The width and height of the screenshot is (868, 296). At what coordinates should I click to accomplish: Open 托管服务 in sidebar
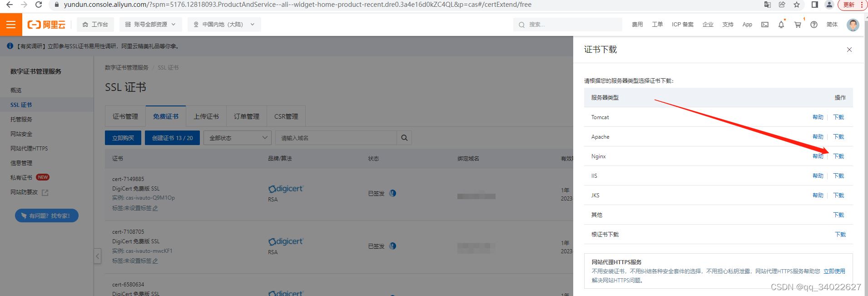click(x=21, y=120)
